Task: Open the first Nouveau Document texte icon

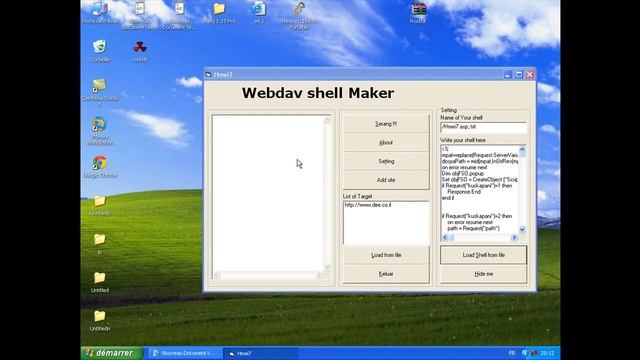Action: click(x=140, y=15)
